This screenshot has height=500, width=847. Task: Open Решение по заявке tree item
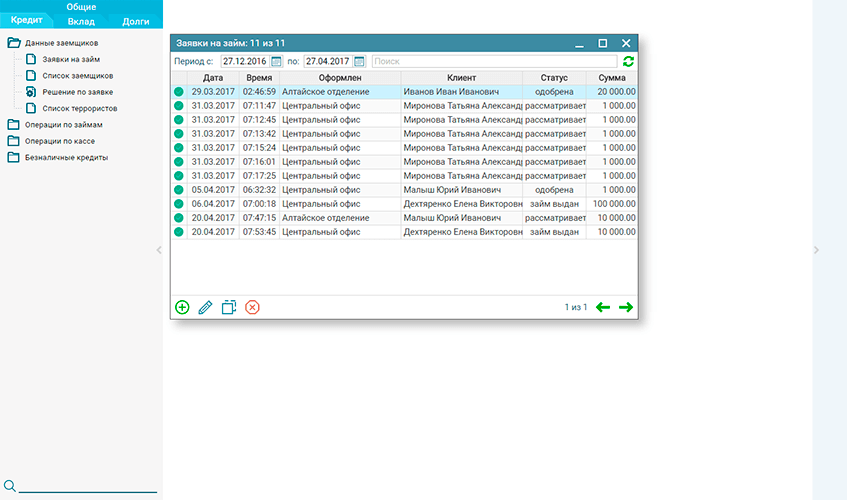pos(78,92)
